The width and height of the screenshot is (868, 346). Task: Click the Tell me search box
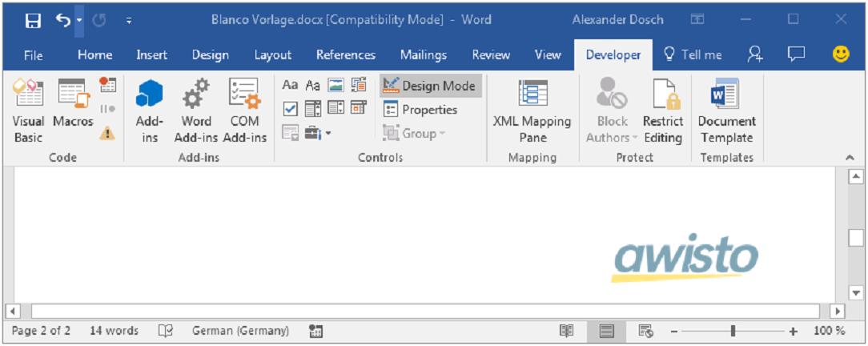point(693,54)
